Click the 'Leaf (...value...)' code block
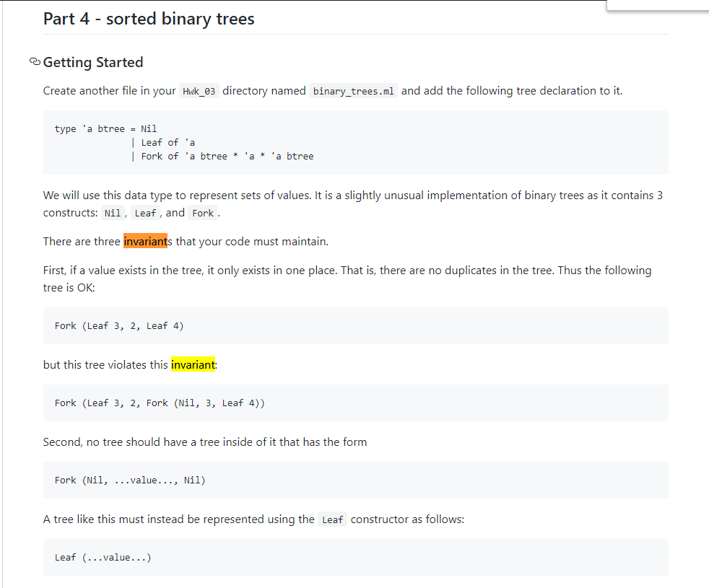 point(355,557)
